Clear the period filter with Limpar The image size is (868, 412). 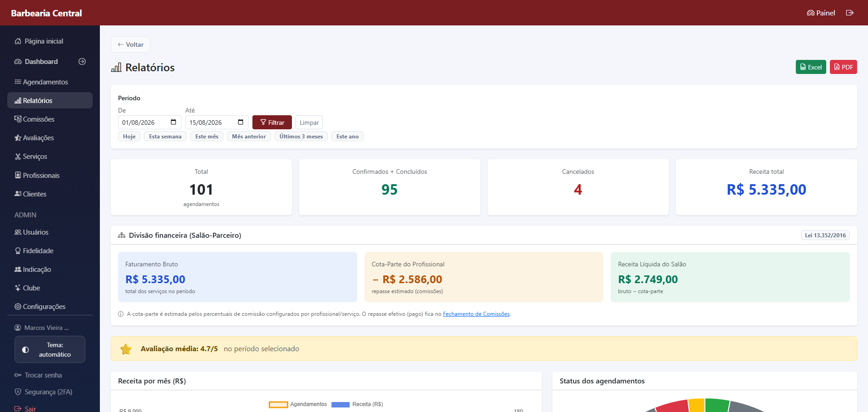309,123
